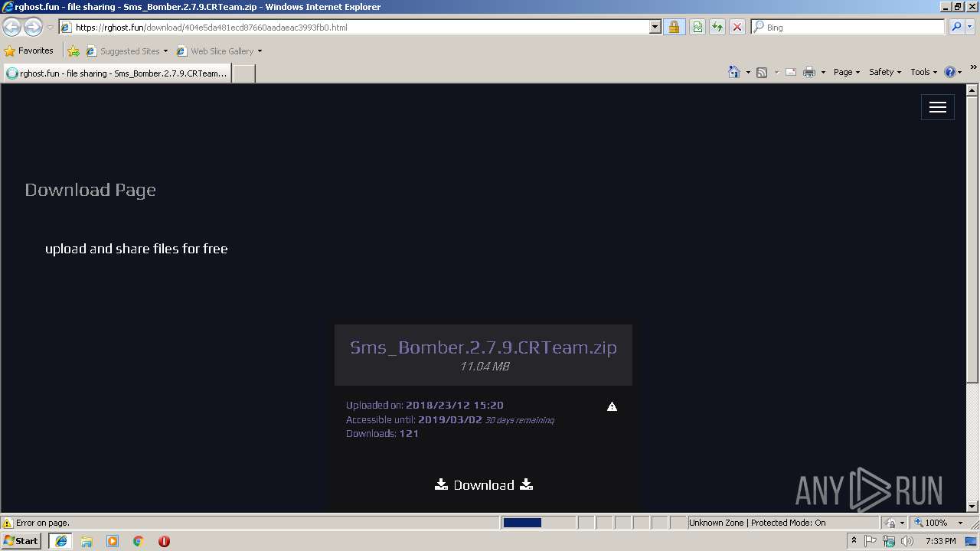Click the browser Back arrow button
Viewport: 980px width, 551px height.
pos(12,27)
